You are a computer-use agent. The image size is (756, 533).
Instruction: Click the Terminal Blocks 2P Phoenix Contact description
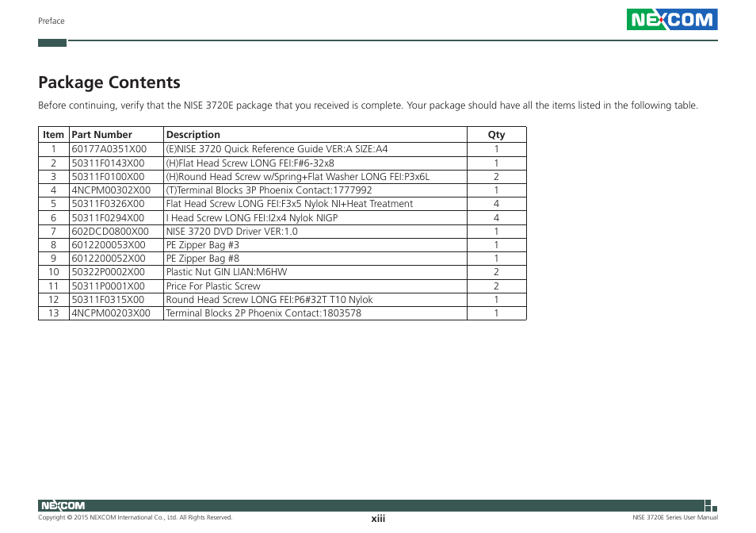(264, 313)
